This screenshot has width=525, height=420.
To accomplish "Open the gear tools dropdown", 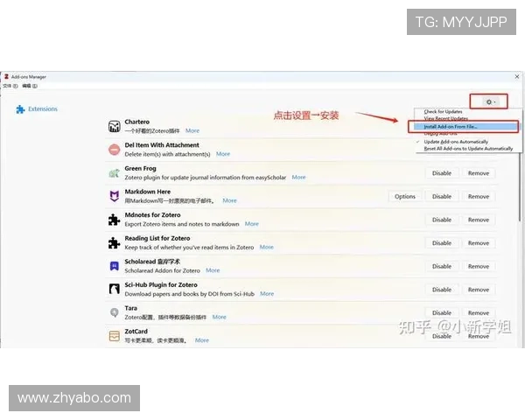I will pyautogui.click(x=491, y=101).
